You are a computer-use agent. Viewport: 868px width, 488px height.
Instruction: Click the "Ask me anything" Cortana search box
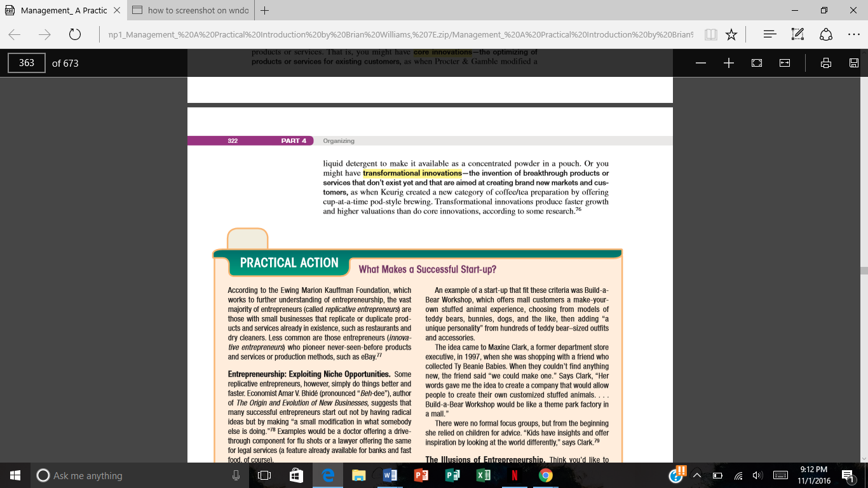coord(137,475)
